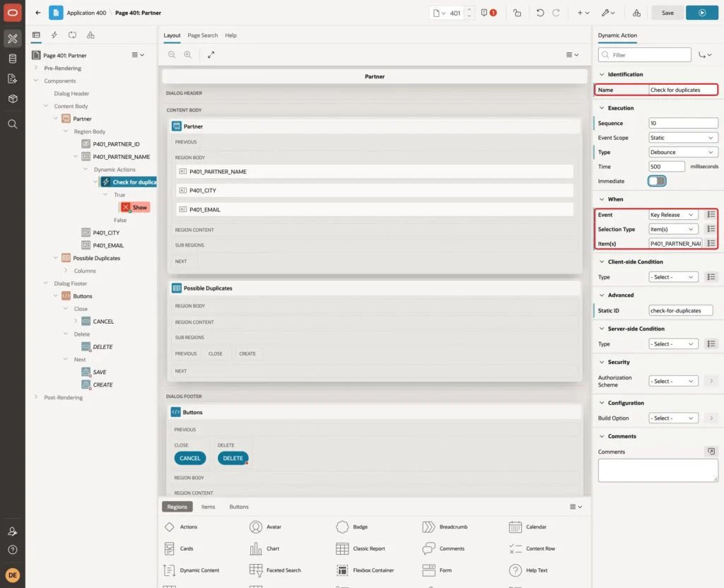Click the zoom out icon in Layout
Image resolution: width=724 pixels, height=588 pixels.
pyautogui.click(x=171, y=54)
